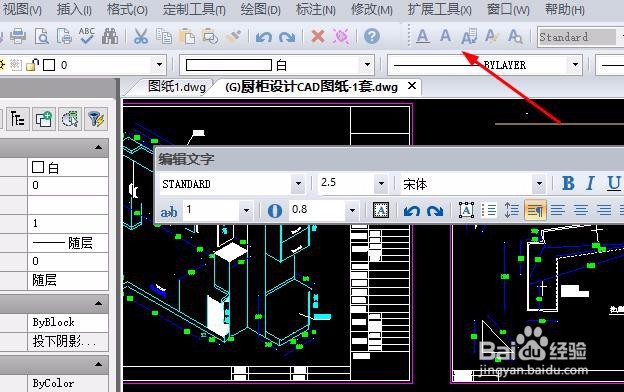This screenshot has height=392, width=624.
Task: Align text right
Action: [x=604, y=210]
